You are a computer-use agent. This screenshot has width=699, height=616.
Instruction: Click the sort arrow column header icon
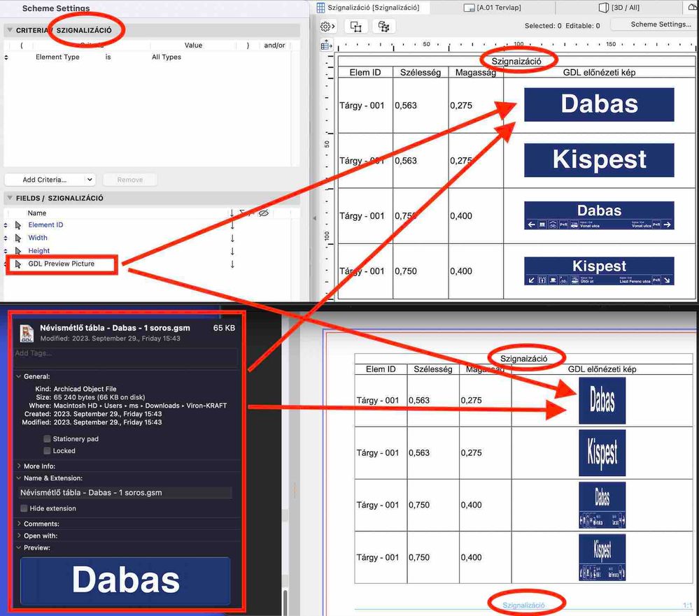click(x=232, y=213)
